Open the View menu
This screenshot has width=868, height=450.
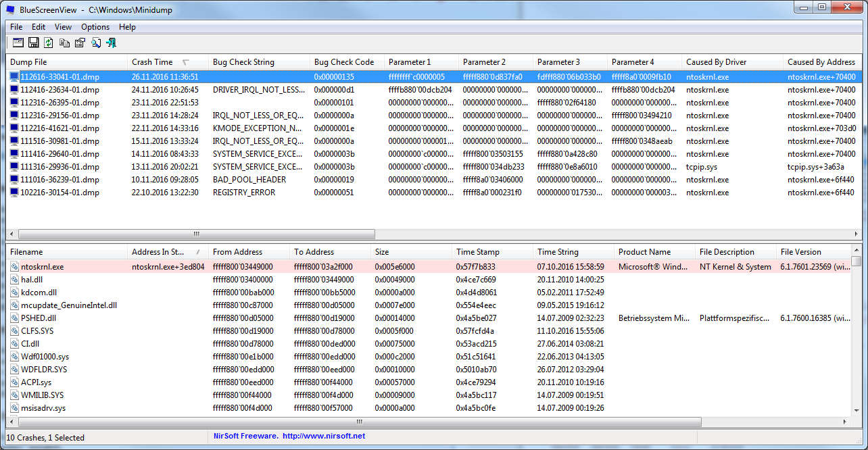click(63, 27)
